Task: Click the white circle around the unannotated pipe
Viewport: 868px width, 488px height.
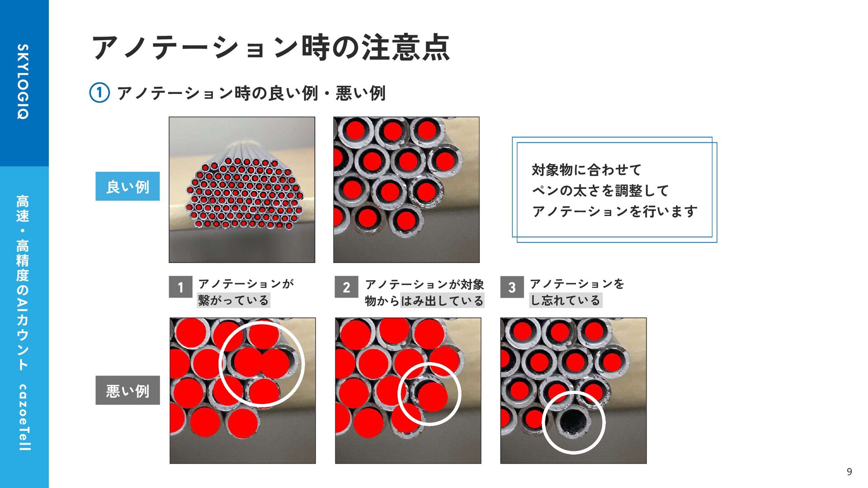Action: click(x=573, y=422)
